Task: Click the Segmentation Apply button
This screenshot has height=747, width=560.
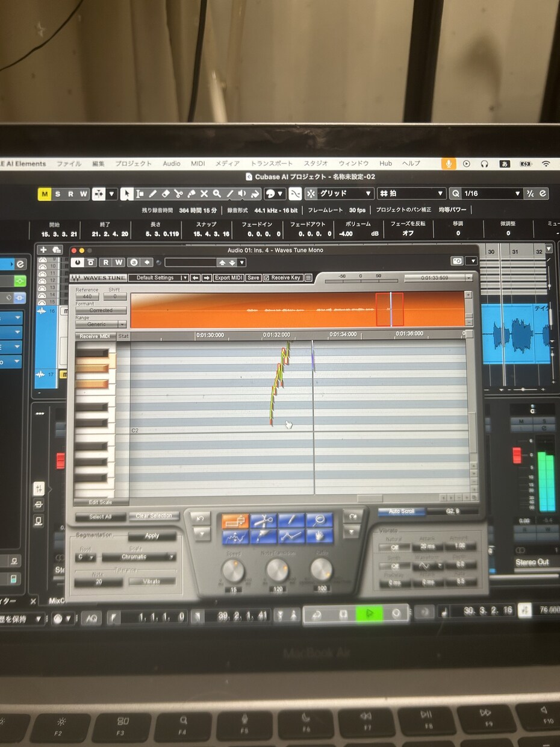Action: (x=152, y=536)
